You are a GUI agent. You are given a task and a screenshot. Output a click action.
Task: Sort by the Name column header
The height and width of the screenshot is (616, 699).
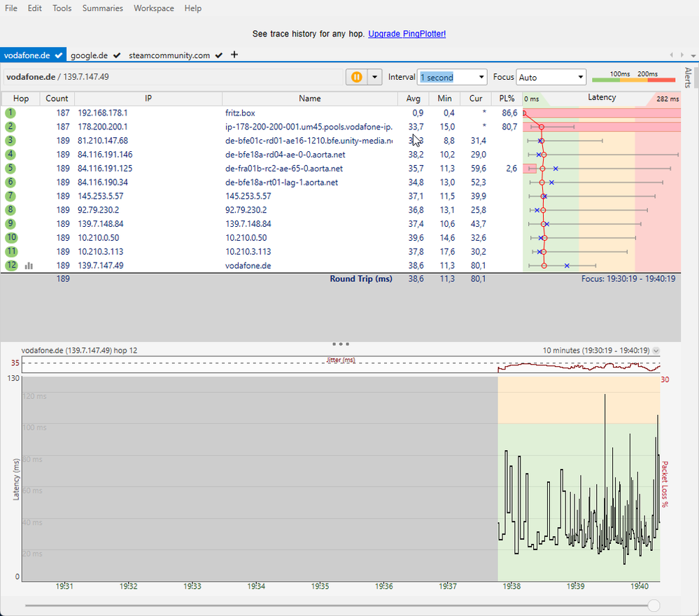(310, 99)
